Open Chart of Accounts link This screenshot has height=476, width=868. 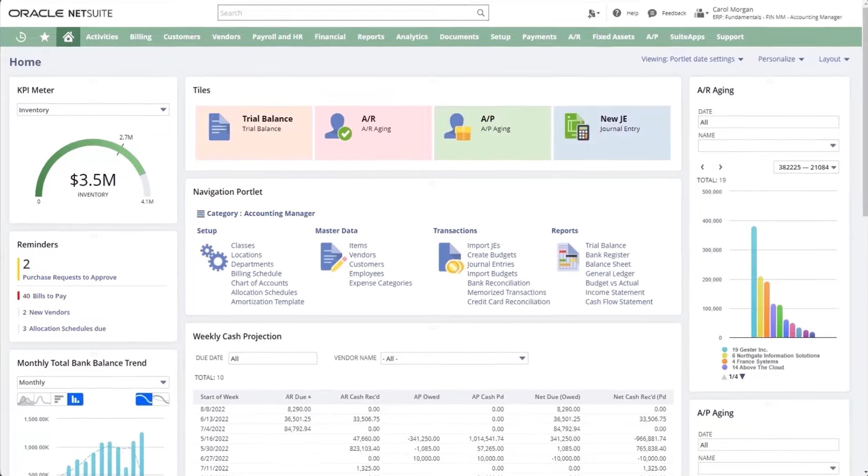tap(259, 283)
